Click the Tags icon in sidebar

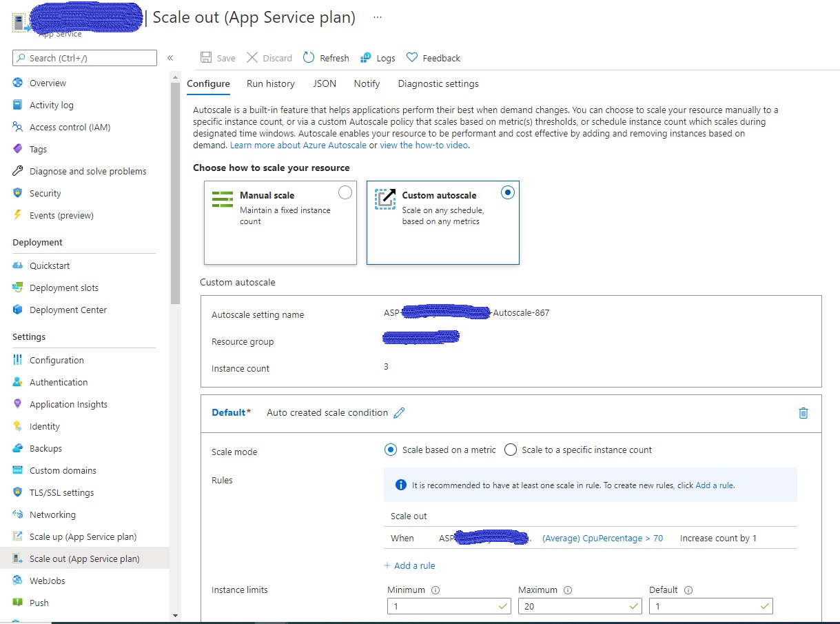pos(18,149)
